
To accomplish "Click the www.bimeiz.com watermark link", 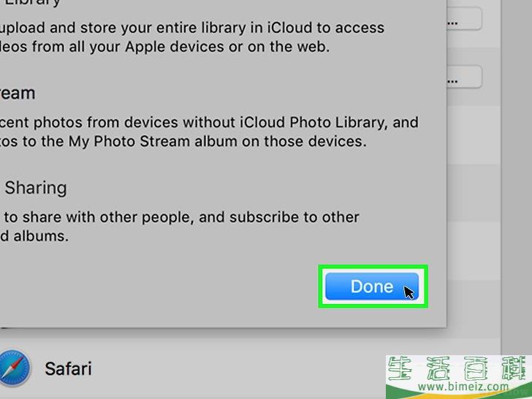I will coord(463,387).
